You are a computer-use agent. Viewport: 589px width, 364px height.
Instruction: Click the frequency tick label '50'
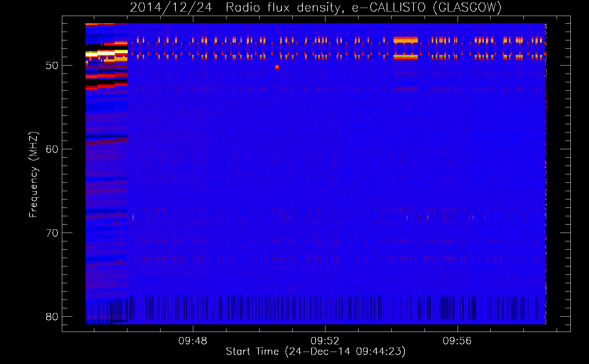click(52, 66)
